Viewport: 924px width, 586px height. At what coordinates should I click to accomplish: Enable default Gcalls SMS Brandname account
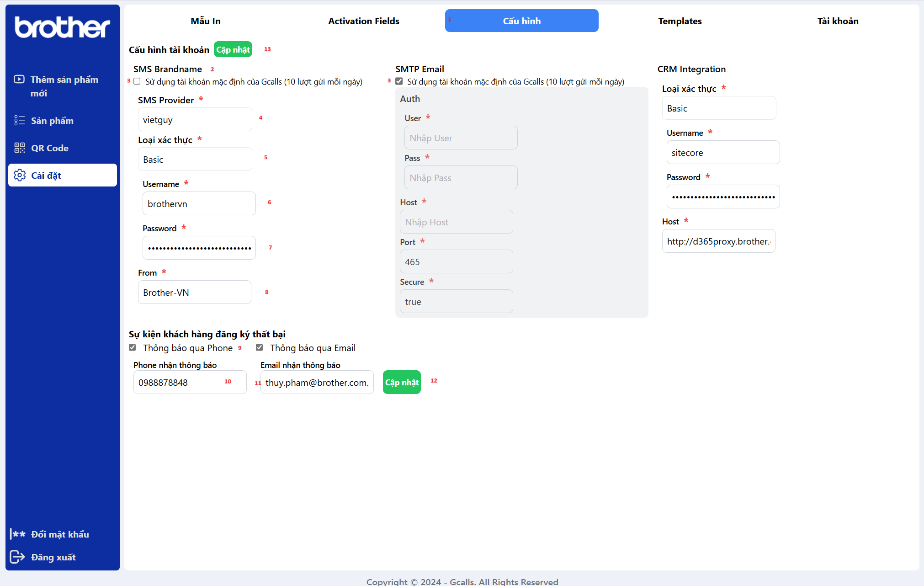pos(137,81)
